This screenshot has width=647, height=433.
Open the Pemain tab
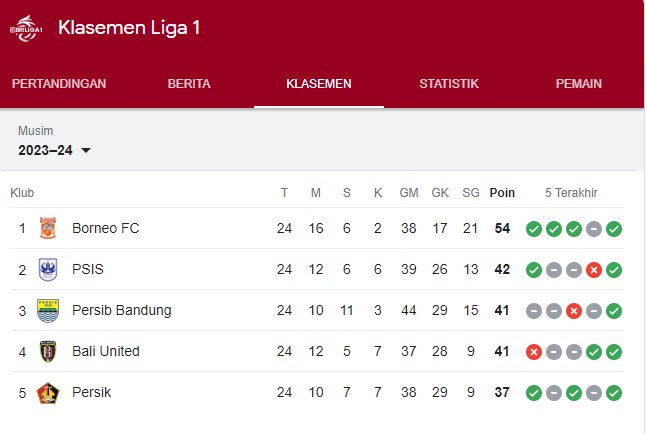(579, 83)
